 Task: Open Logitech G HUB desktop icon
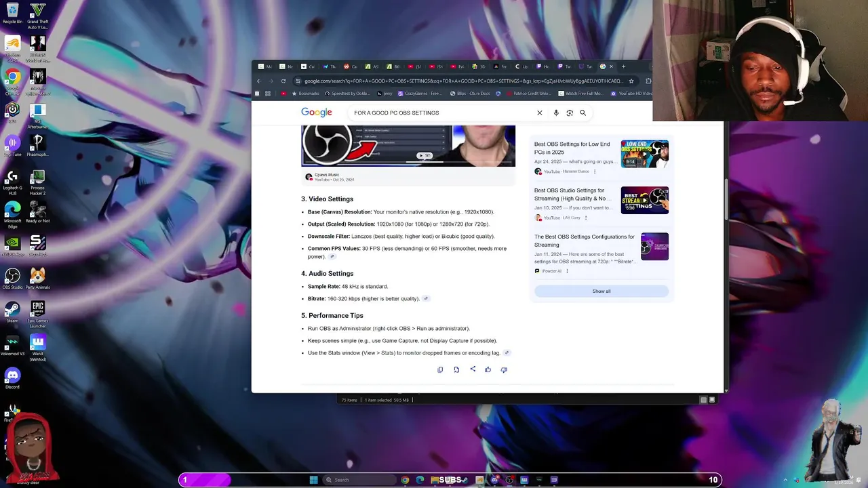[12, 181]
